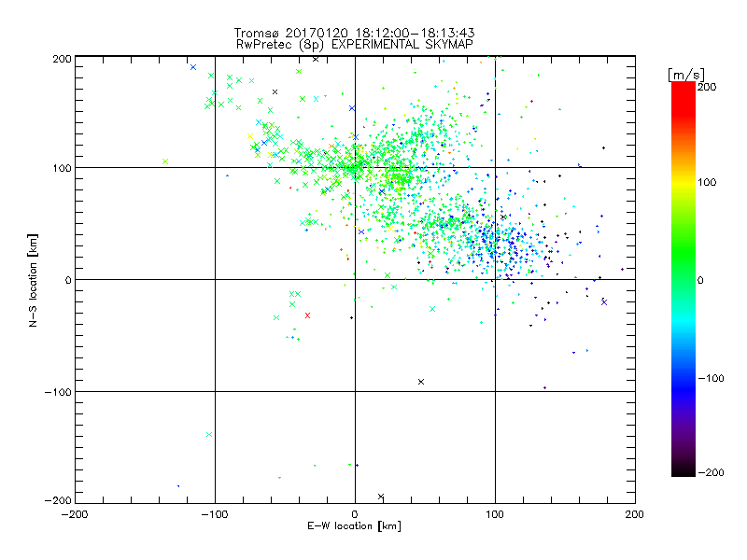Click the y-axis tick label '-200'
This screenshot has width=747, height=560.
tap(58, 500)
